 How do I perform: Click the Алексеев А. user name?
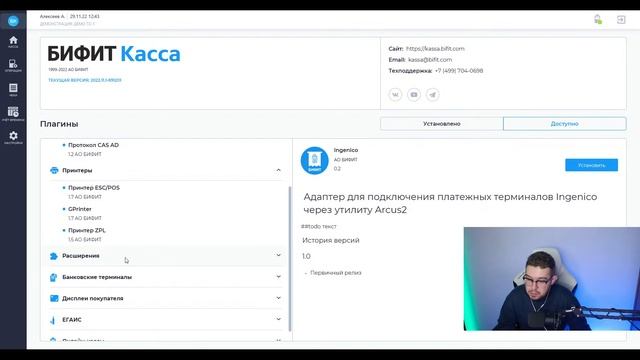point(52,16)
